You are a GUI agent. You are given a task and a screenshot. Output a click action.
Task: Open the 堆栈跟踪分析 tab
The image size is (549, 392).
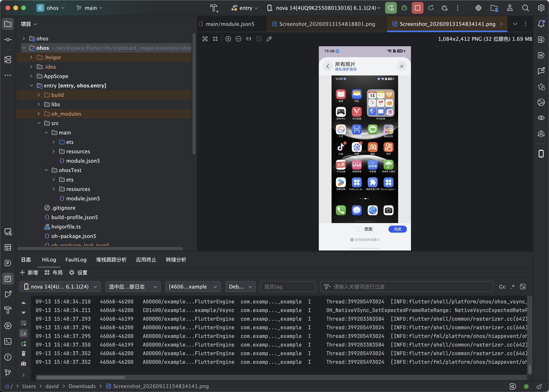(111, 260)
